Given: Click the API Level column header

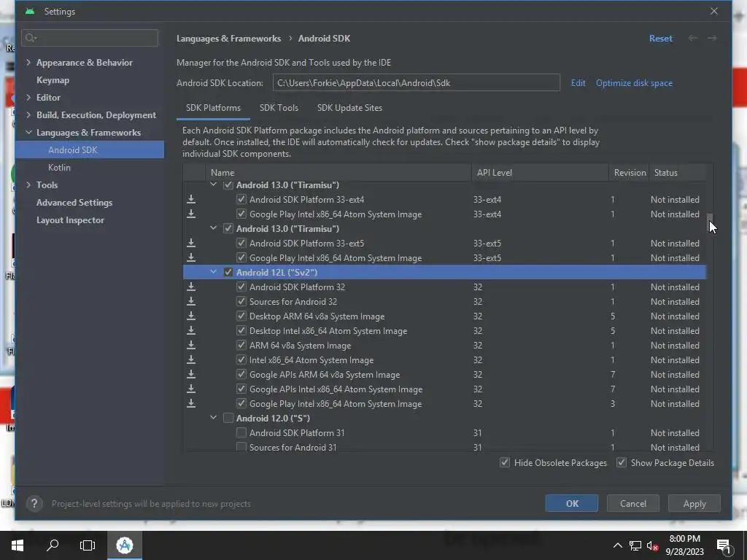Looking at the screenshot, I should (540, 172).
